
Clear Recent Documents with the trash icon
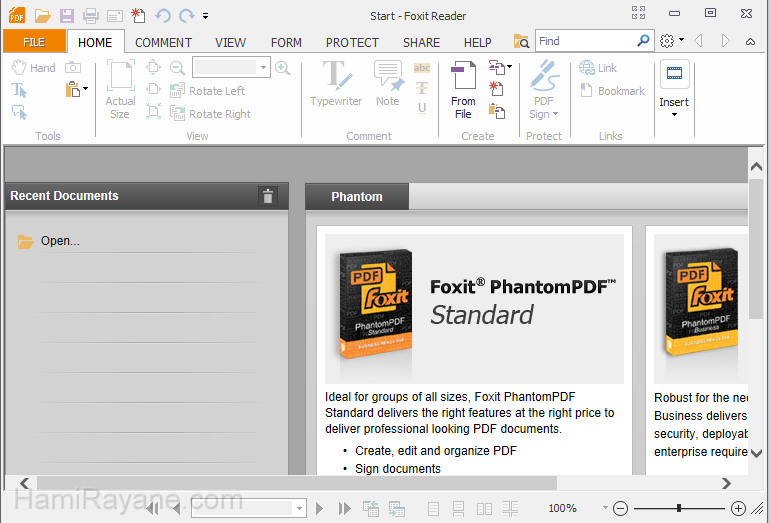click(x=268, y=196)
